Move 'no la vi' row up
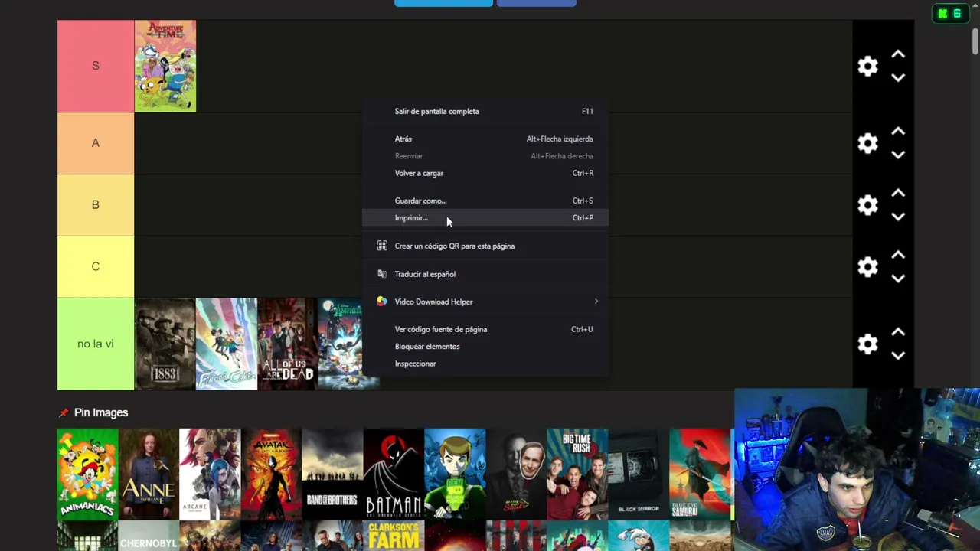The image size is (980, 551). click(x=898, y=333)
